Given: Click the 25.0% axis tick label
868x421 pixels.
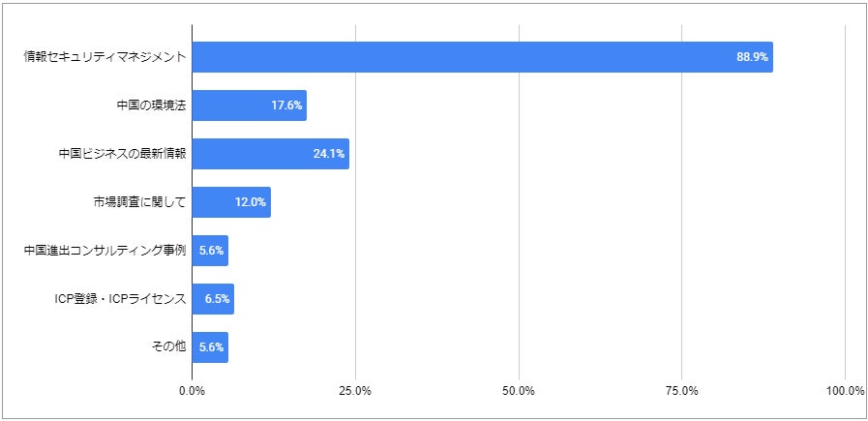Looking at the screenshot, I should tap(355, 391).
